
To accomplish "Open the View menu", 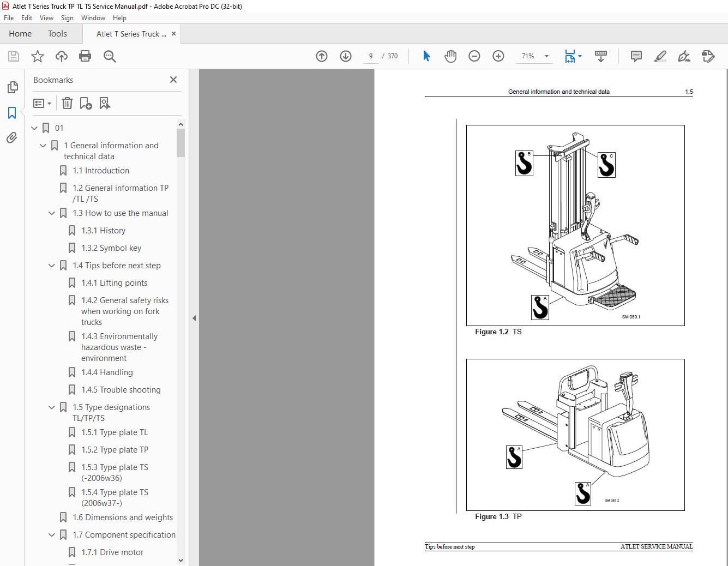I will click(46, 18).
